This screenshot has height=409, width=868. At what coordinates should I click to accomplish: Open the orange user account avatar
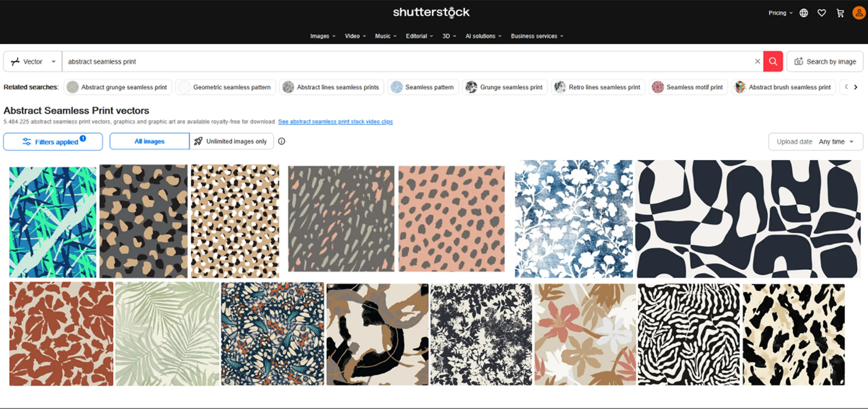coord(859,13)
